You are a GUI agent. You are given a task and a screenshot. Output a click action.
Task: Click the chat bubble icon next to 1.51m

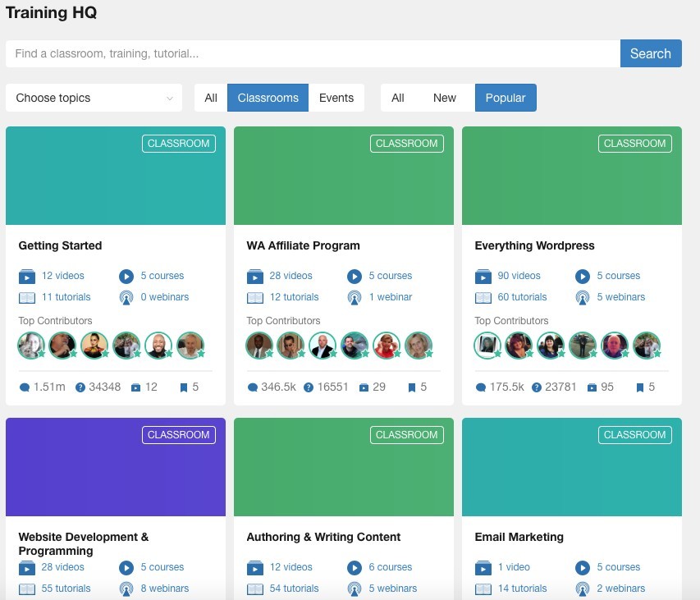(x=25, y=387)
